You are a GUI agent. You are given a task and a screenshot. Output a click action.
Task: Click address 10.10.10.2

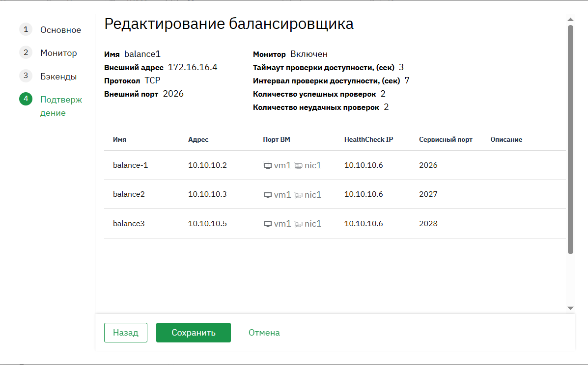(x=207, y=165)
